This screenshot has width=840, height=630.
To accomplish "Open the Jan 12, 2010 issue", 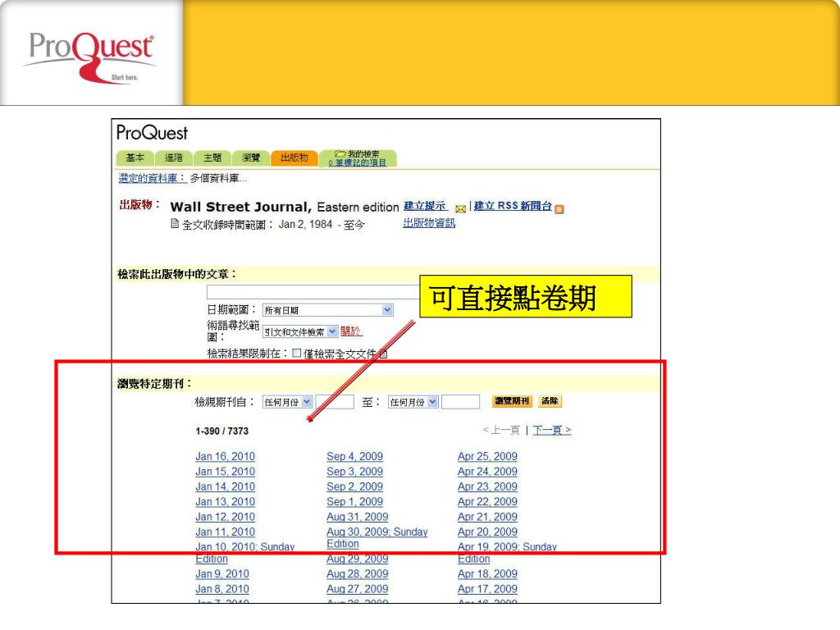I will coord(225,517).
